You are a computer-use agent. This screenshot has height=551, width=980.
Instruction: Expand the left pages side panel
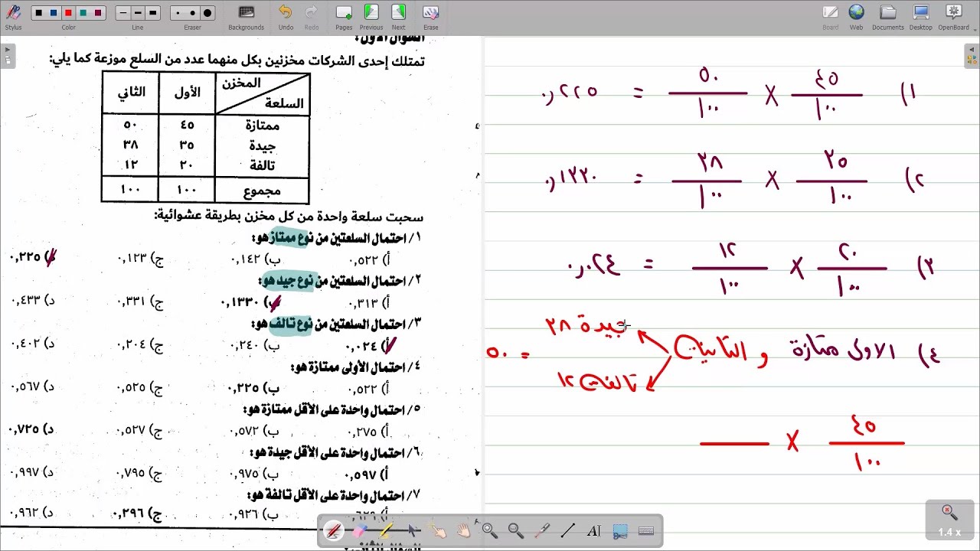(x=8, y=57)
